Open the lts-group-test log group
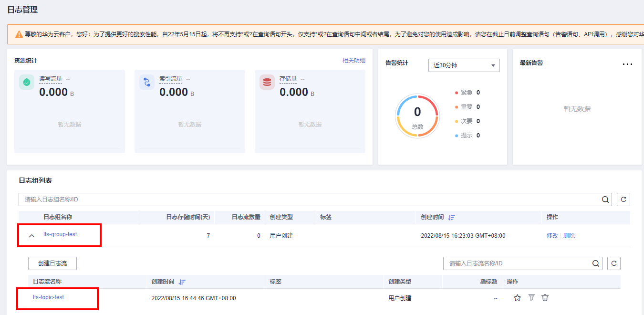Image resolution: width=644 pixels, height=315 pixels. click(60, 234)
